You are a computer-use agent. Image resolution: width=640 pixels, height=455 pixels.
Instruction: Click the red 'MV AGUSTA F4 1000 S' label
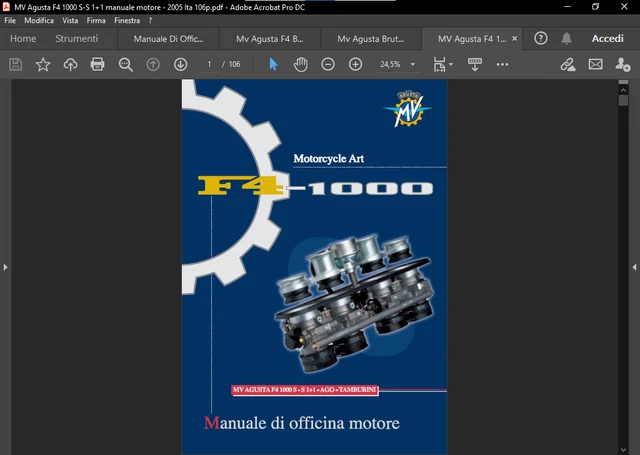click(304, 390)
